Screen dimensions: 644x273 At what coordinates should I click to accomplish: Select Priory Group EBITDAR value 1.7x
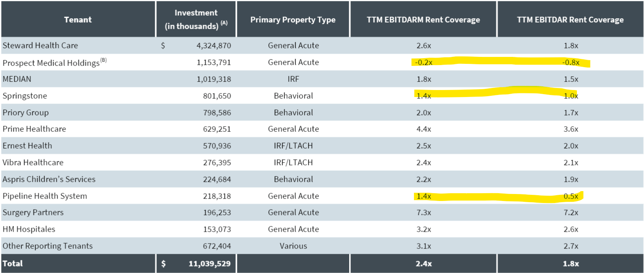571,113
